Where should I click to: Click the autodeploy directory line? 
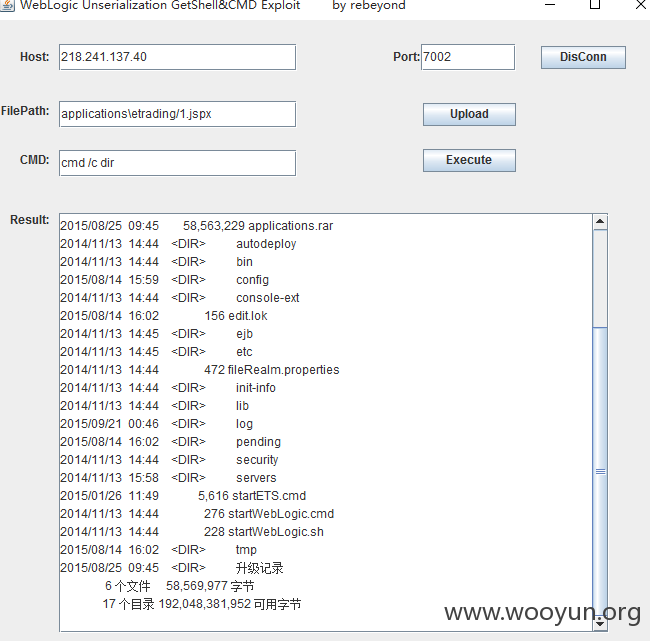[x=178, y=244]
